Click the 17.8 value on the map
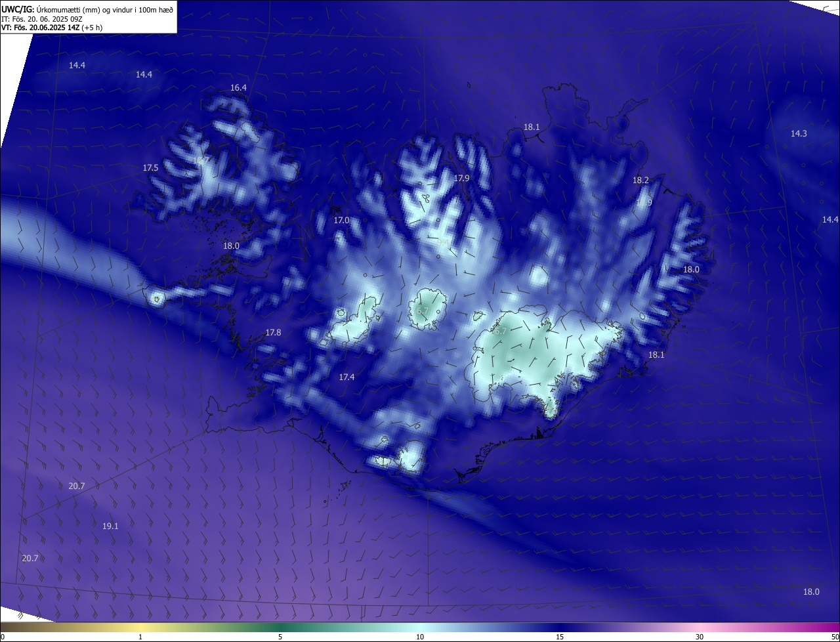The image size is (840, 642). point(273,333)
